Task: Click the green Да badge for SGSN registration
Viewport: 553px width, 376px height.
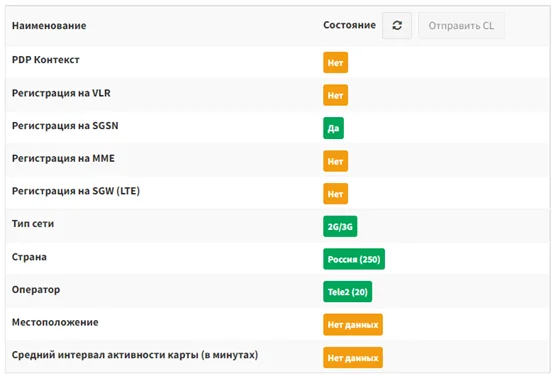Action: tap(333, 128)
